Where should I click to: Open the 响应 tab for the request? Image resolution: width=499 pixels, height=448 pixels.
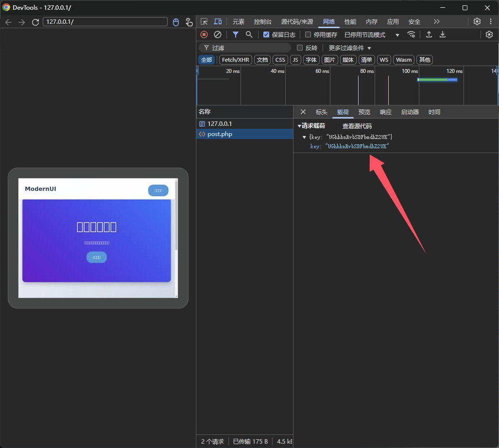coord(386,112)
